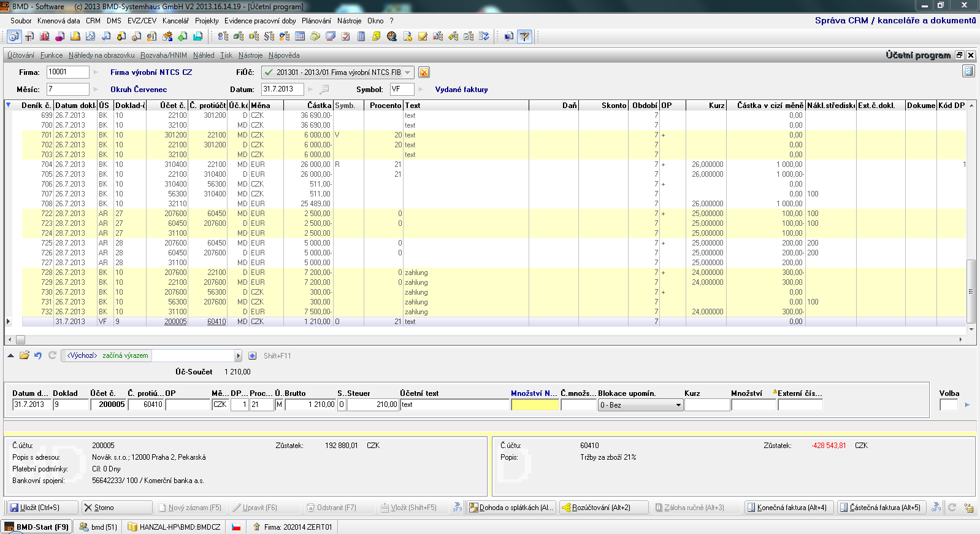Open the T-account icon in toolbar

pyautogui.click(x=29, y=36)
